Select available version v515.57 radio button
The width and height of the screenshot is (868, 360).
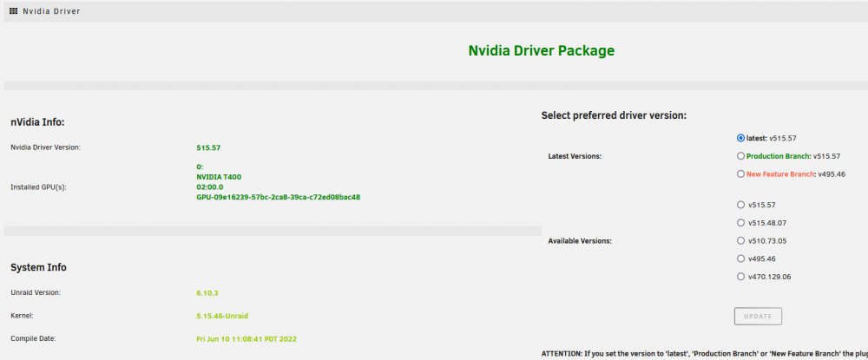pyautogui.click(x=740, y=205)
